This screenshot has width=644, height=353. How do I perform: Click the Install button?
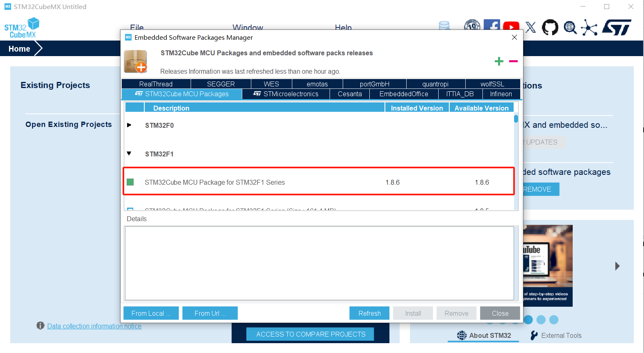click(x=413, y=313)
